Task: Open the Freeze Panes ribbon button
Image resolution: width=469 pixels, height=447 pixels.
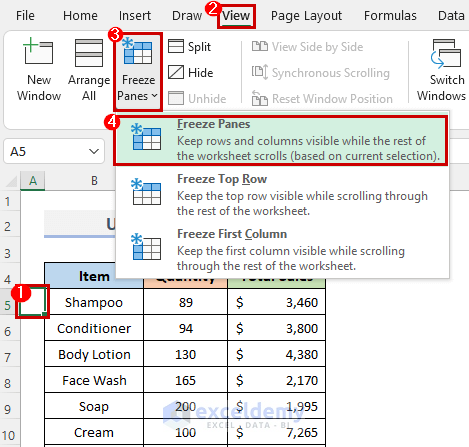Action: point(138,71)
